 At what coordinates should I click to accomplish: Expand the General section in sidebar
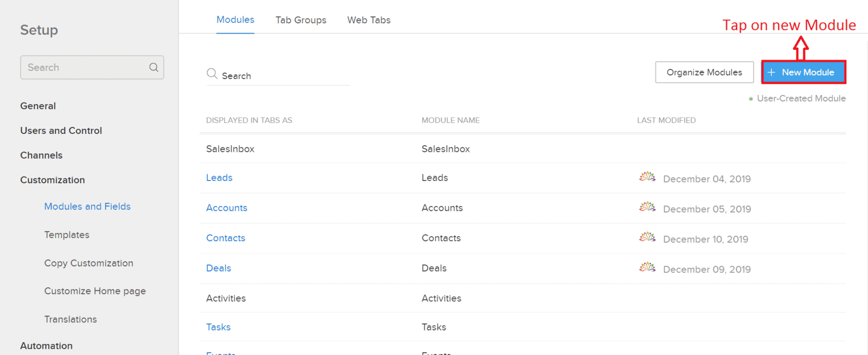coord(38,106)
